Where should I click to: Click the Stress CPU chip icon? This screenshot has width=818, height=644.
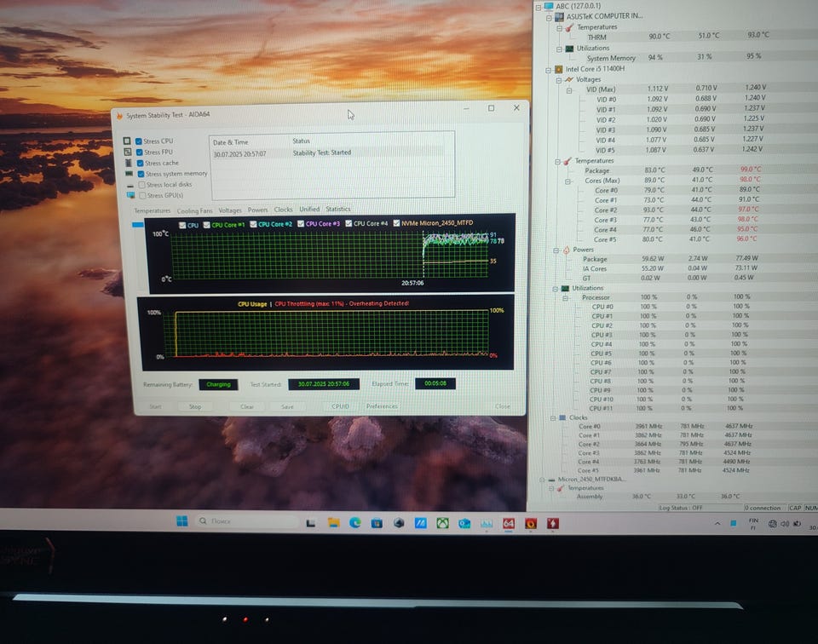click(x=127, y=141)
